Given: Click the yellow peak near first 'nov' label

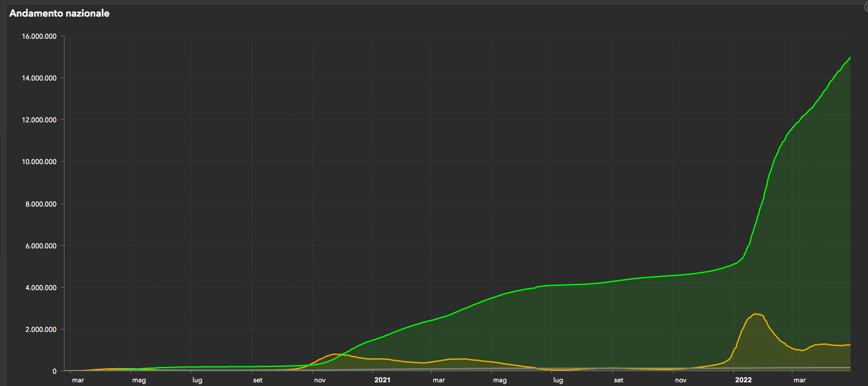Looking at the screenshot, I should 334,354.
